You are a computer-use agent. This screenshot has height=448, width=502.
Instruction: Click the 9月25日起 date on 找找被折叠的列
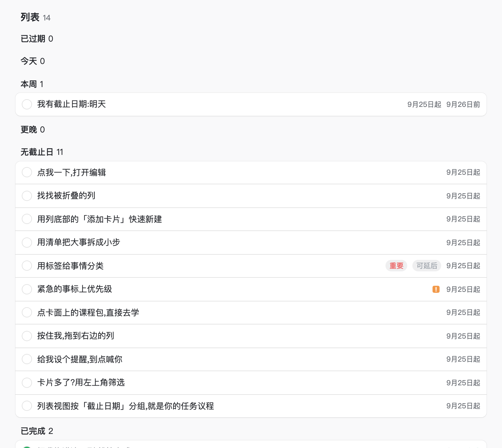[x=463, y=196]
